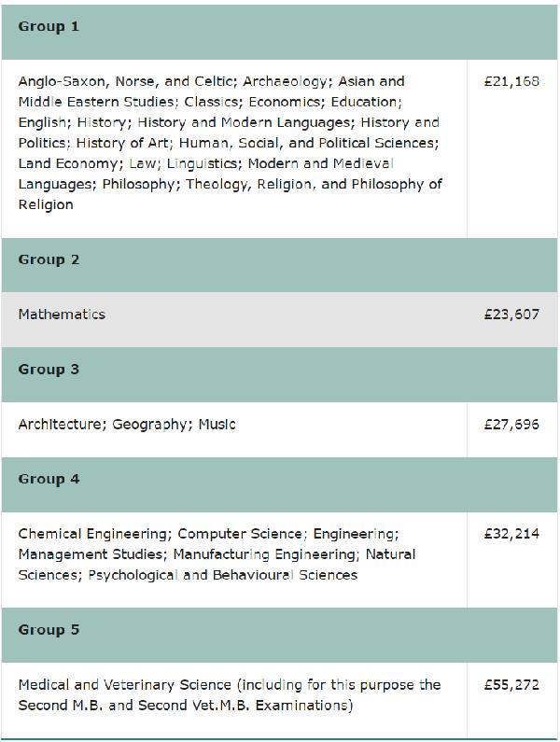Click the Group 1 header row

[279, 32]
